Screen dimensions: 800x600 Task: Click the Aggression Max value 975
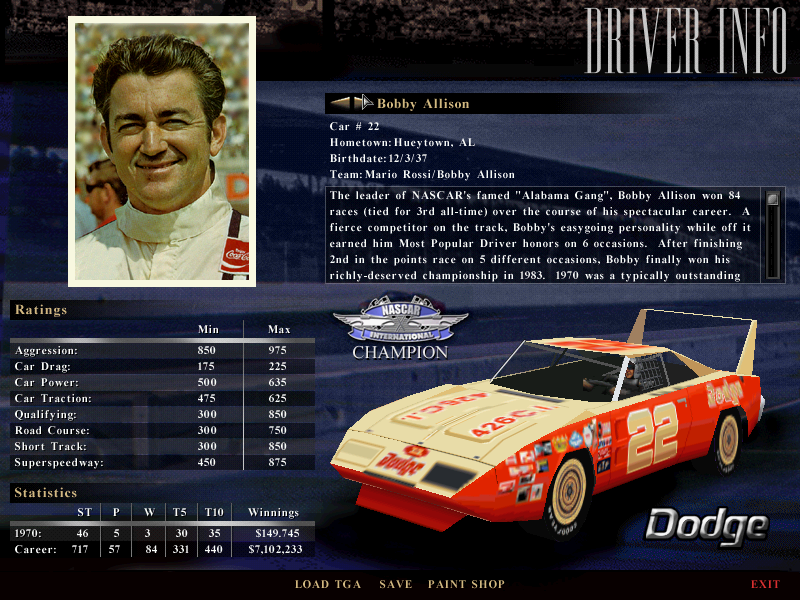(x=278, y=351)
